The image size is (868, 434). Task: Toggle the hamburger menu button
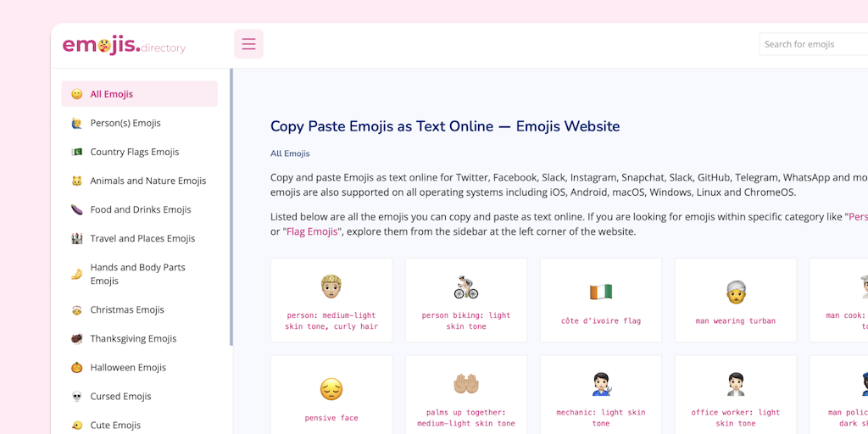248,44
